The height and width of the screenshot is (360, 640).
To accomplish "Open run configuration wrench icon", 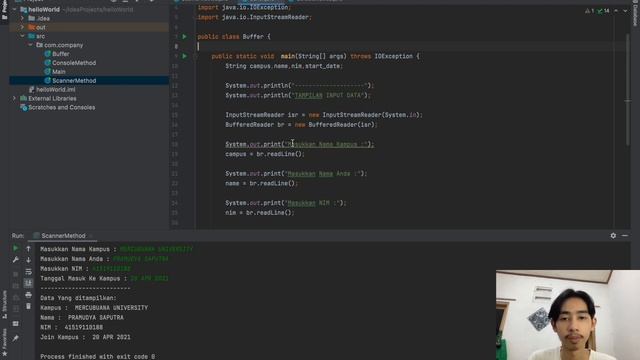I will [x=16, y=260].
